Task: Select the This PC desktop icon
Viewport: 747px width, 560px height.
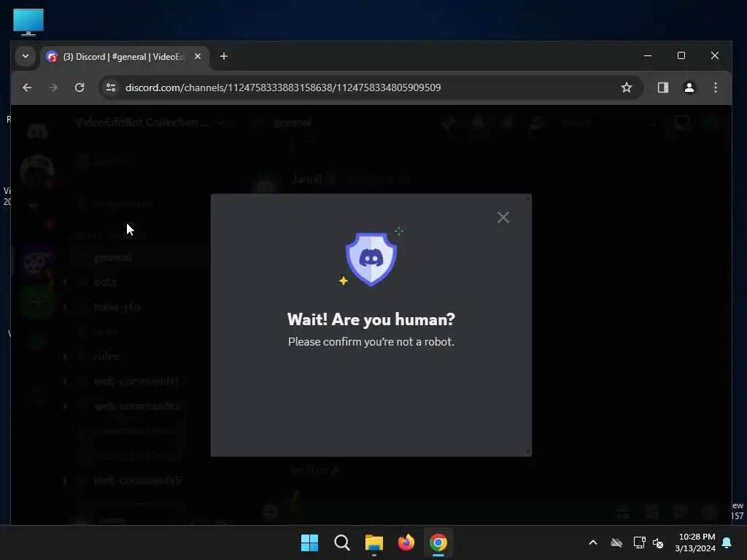Action: [x=28, y=22]
